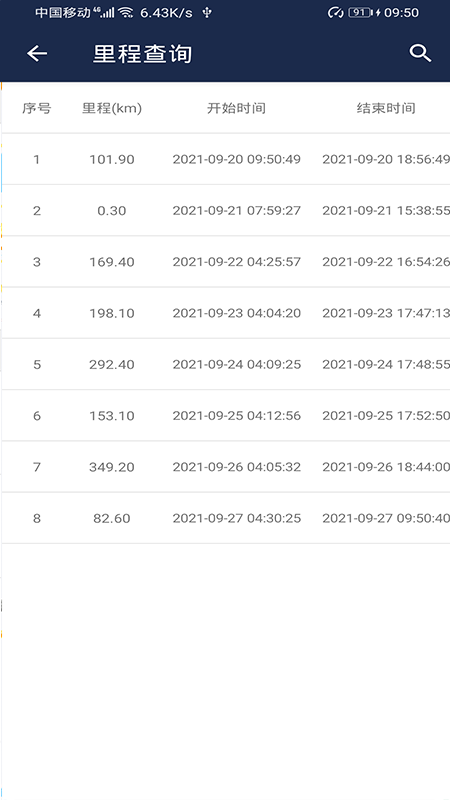The width and height of the screenshot is (450, 800).
Task: Open row 1 with mileage 101.90
Action: [x=226, y=159]
